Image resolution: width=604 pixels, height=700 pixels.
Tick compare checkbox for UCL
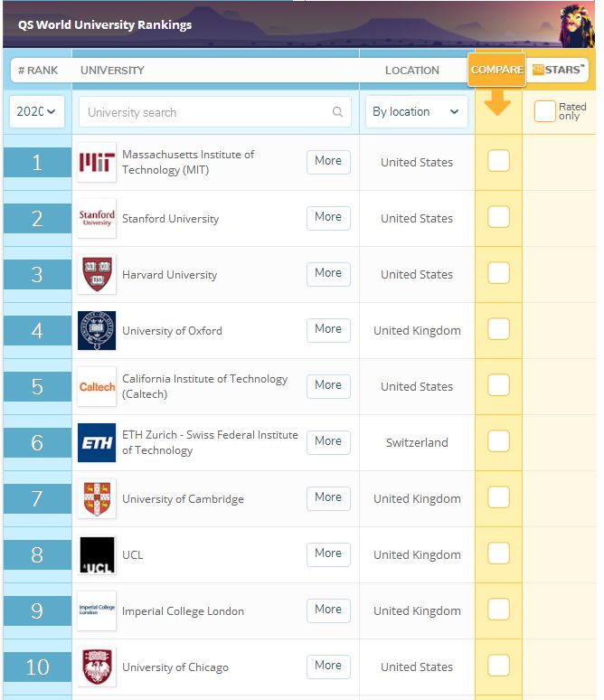pos(498,553)
